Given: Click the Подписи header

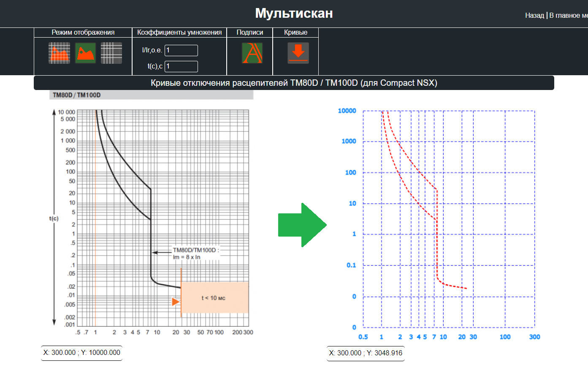Looking at the screenshot, I should tap(250, 33).
